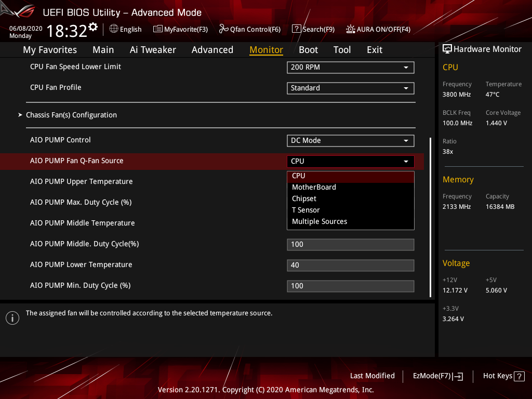Select Chipset option in dropdown list
This screenshot has height=399, width=532.
pos(351,199)
